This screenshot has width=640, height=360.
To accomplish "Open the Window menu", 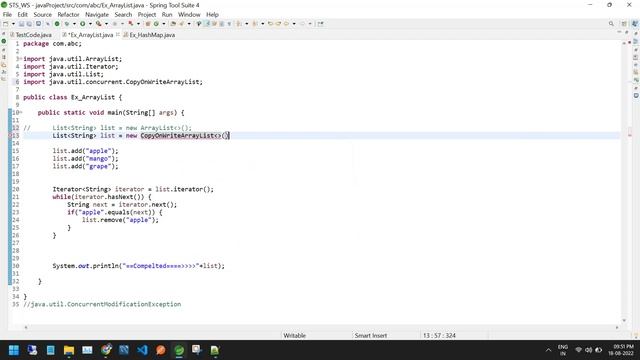I will pos(189,14).
